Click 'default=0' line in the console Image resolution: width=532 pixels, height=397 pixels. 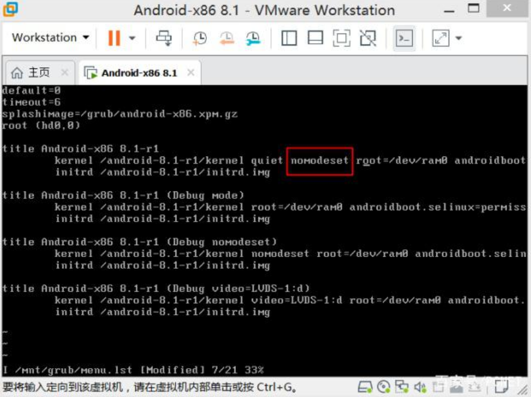[31, 90]
